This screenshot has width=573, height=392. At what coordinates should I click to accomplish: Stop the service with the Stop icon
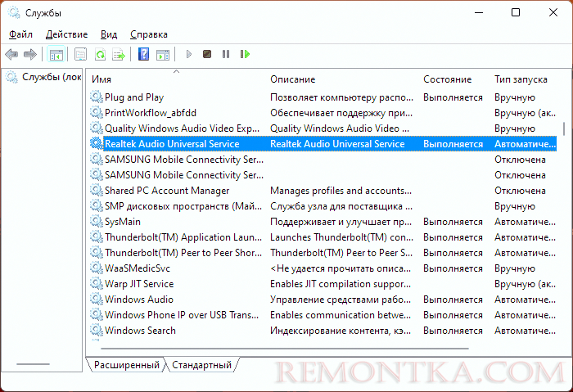207,55
